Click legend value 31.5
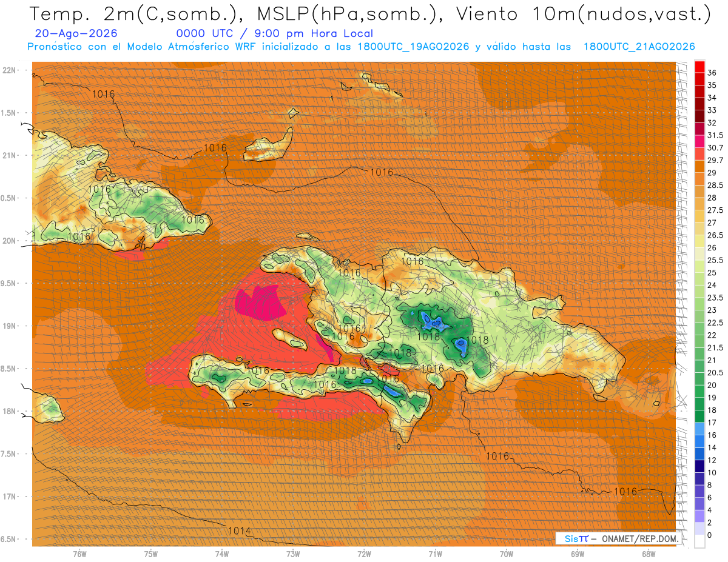Image resolution: width=728 pixels, height=562 pixels. 715,135
